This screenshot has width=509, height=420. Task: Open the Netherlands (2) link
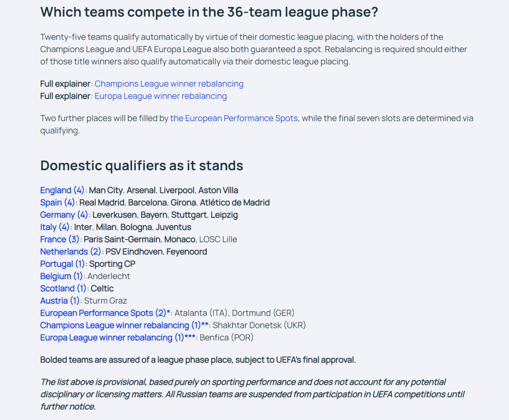pos(71,252)
